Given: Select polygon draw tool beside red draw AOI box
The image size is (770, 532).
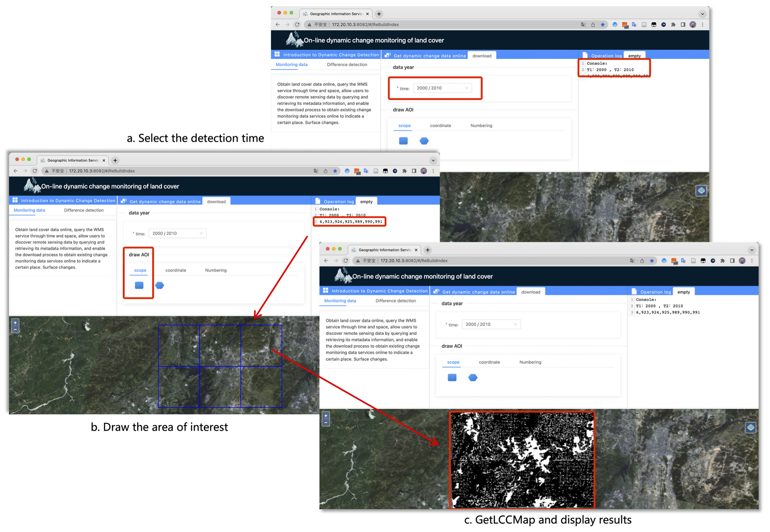Looking at the screenshot, I should 160,285.
